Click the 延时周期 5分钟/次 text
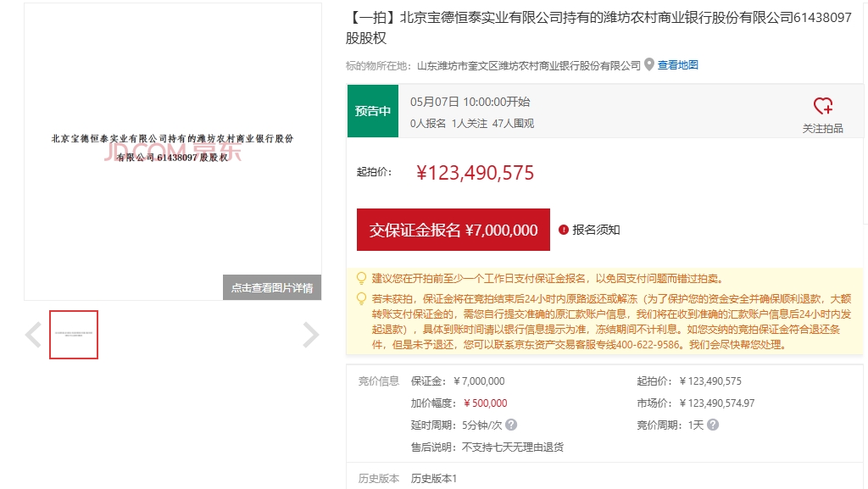Image resolution: width=868 pixels, height=489 pixels. click(456, 425)
